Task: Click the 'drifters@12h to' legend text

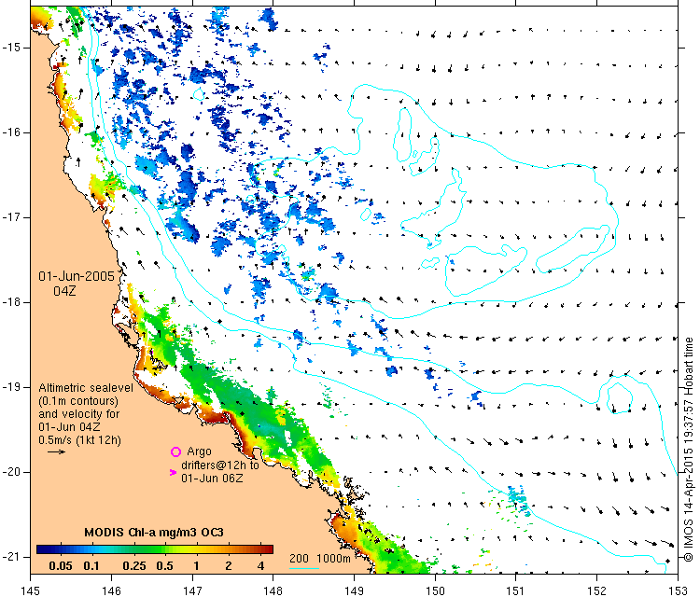Action: [x=220, y=465]
